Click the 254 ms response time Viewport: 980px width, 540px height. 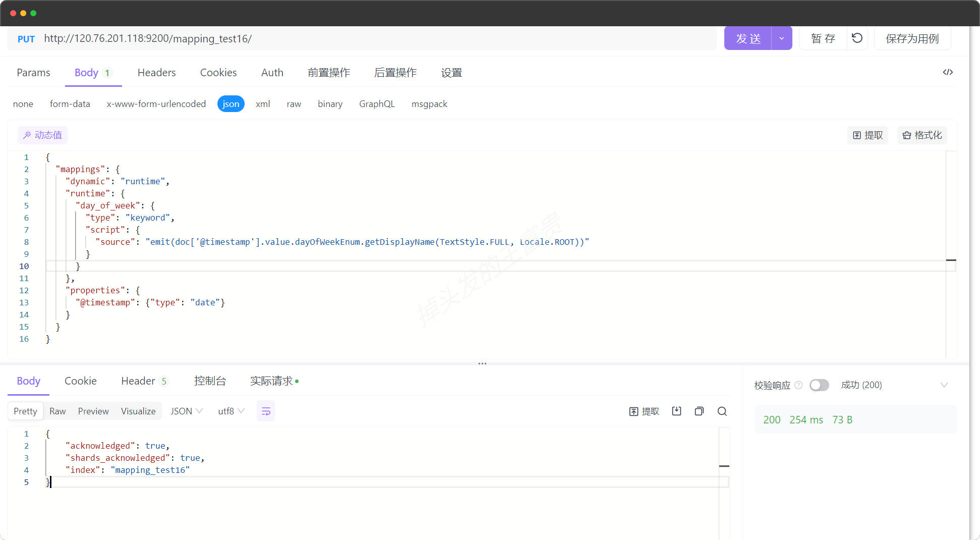coord(806,420)
